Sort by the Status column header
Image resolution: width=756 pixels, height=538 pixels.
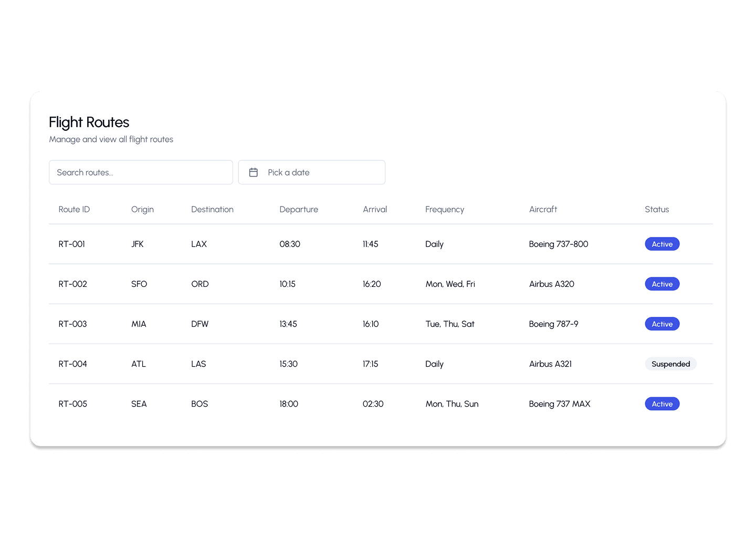pos(657,209)
